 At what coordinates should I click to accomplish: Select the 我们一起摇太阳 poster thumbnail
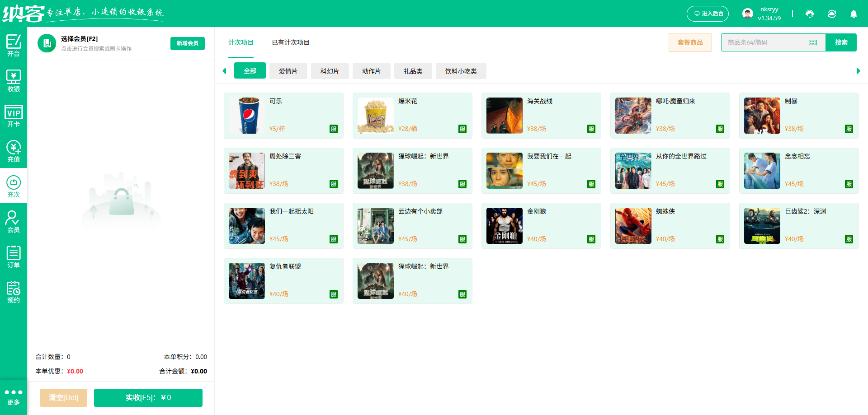coord(247,226)
